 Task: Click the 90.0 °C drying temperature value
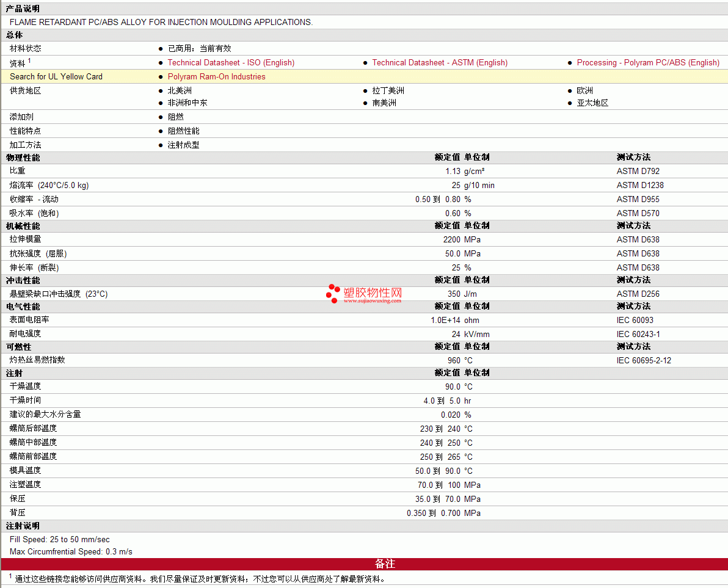tap(459, 387)
